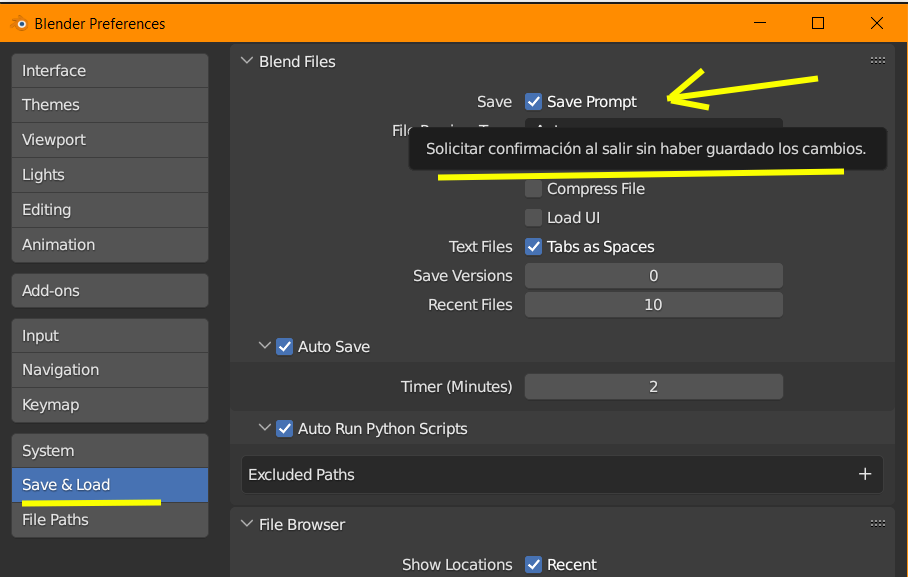Click the Timer (Minutes) value field
This screenshot has height=577, width=908.
point(653,387)
